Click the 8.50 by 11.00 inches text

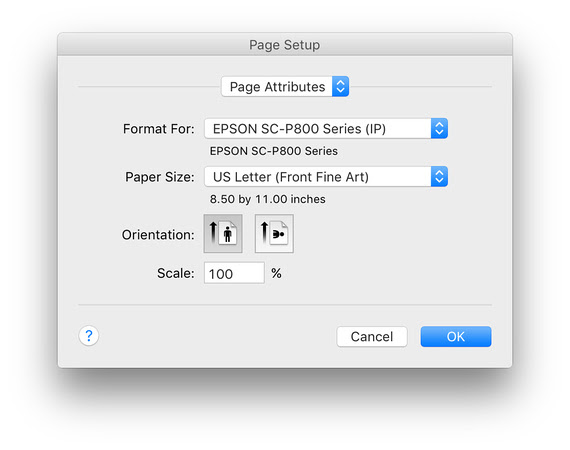(268, 199)
